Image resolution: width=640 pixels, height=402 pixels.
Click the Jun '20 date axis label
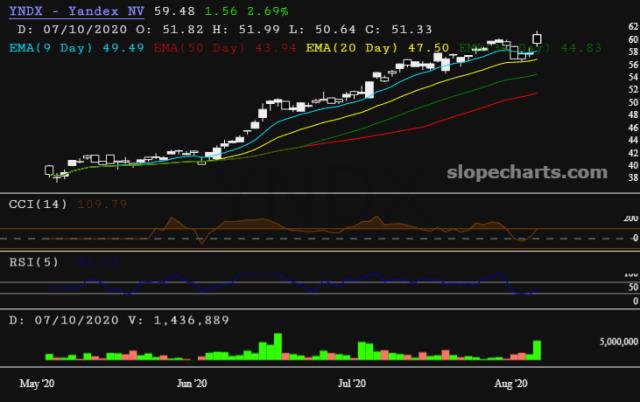tap(192, 382)
